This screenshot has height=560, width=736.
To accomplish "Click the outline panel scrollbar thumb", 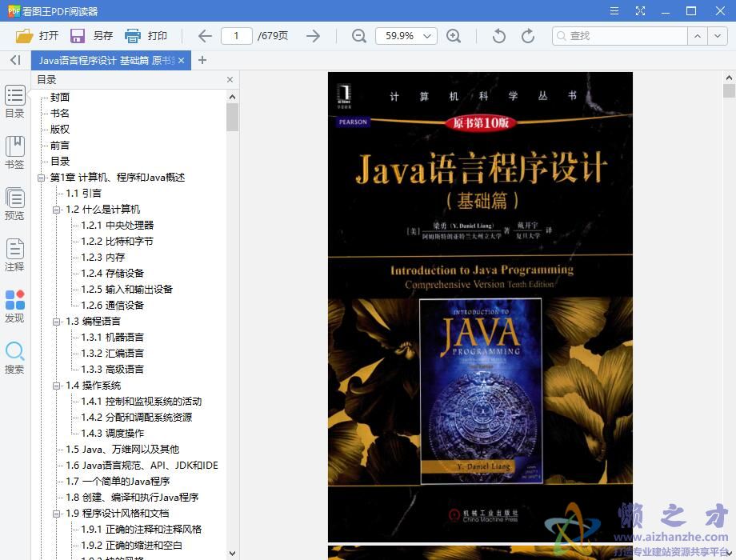I will (x=232, y=118).
